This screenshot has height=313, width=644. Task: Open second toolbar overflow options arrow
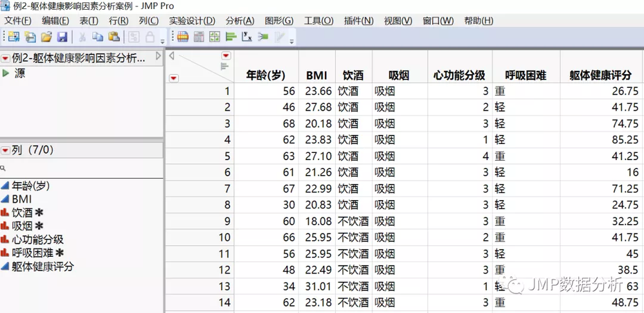(x=292, y=41)
